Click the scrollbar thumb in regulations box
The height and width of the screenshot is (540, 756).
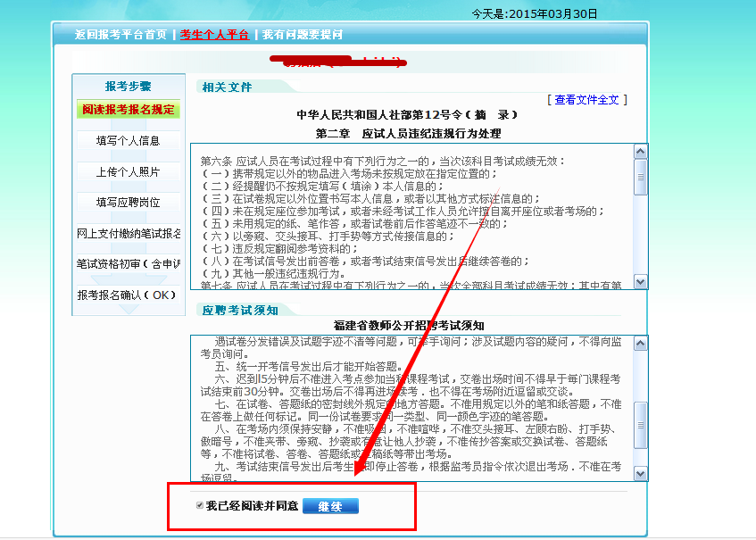641,177
